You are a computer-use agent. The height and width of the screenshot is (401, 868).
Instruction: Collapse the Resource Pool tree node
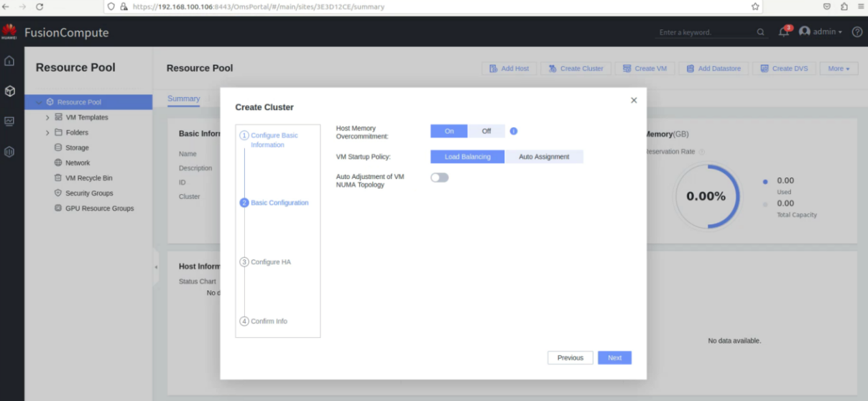(x=38, y=102)
